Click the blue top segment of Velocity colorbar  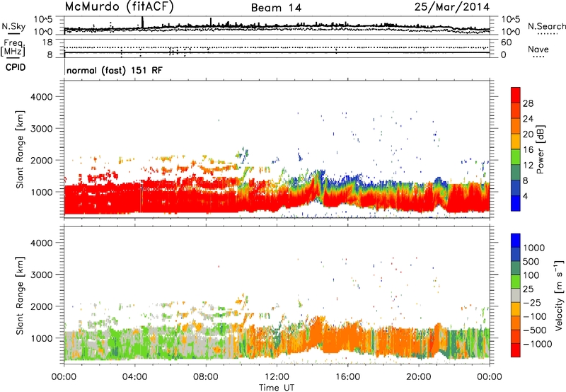pos(516,241)
